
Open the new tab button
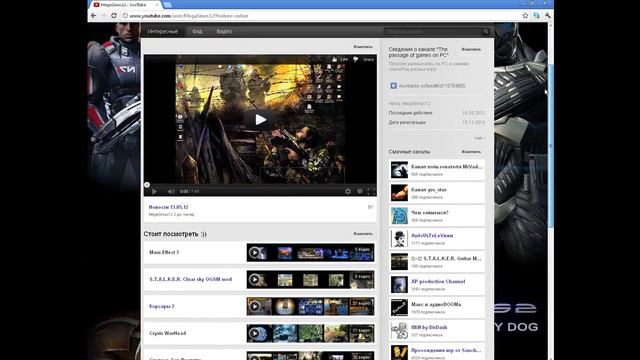(167, 4)
